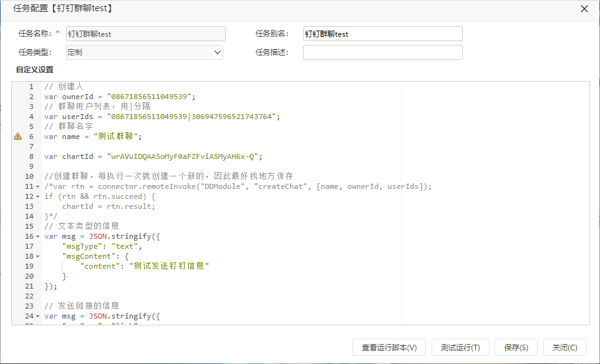Run test with 测试运行(T) button
600x364 pixels.
pos(460,347)
